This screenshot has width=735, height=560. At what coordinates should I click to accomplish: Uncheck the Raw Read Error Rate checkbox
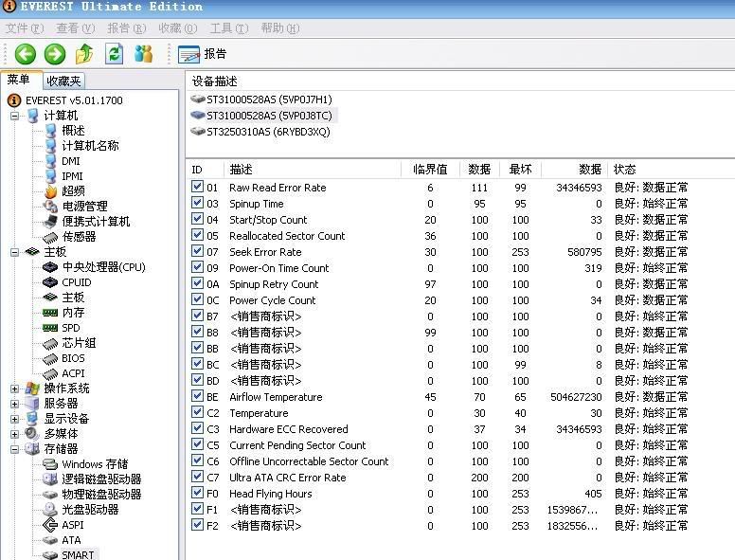click(x=197, y=188)
